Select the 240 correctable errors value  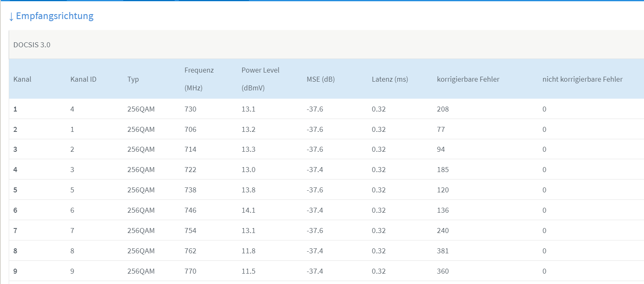pos(443,231)
